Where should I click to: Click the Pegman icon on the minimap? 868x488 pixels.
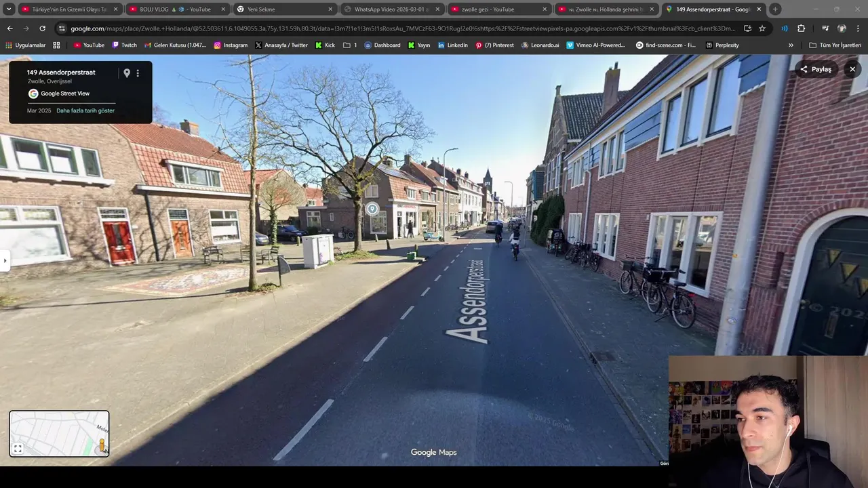pos(102,445)
